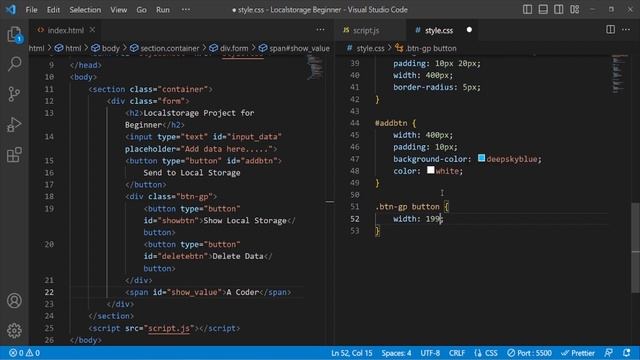Click 'A Coder' span text on line 22
This screenshot has height=360, width=640.
tap(242, 292)
